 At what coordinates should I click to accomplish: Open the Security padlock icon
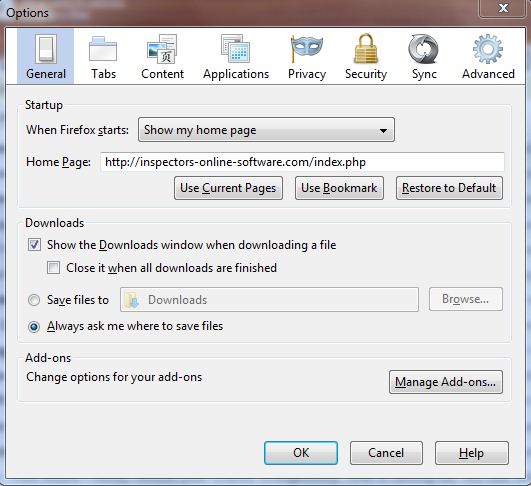(x=365, y=48)
